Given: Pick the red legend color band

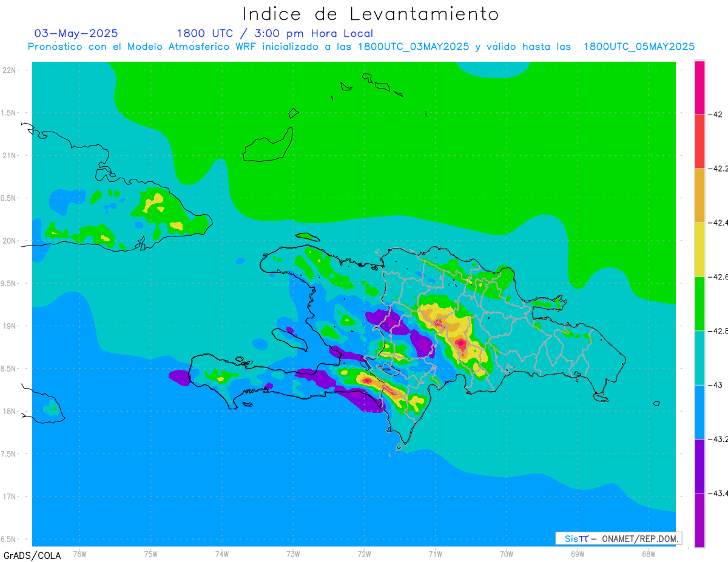Looking at the screenshot, I should [x=699, y=141].
